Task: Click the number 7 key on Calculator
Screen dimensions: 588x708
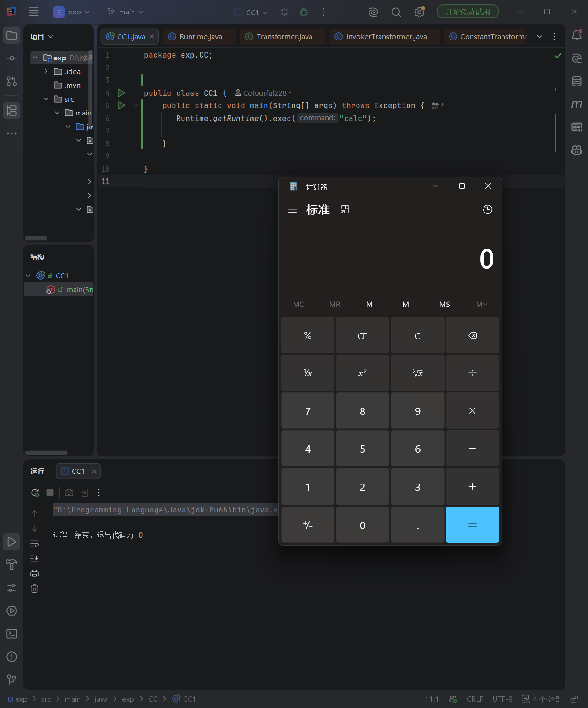Action: (308, 411)
